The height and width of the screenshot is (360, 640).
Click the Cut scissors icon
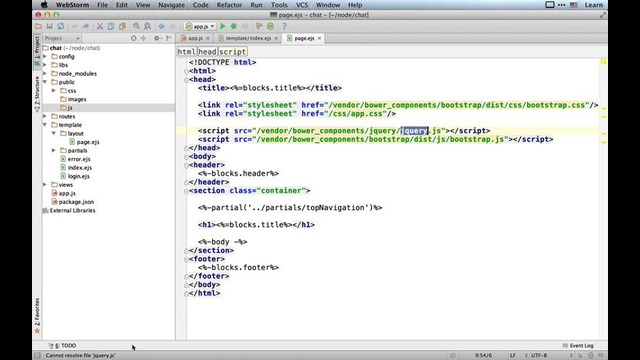100,26
